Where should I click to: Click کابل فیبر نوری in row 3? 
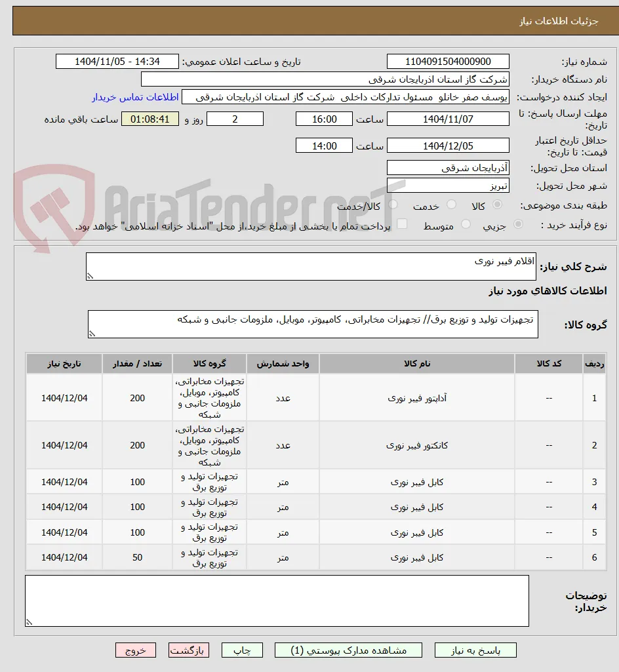pyautogui.click(x=416, y=482)
